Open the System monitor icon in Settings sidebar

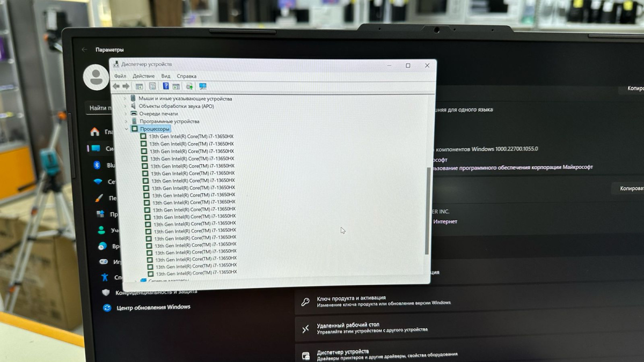pos(96,149)
